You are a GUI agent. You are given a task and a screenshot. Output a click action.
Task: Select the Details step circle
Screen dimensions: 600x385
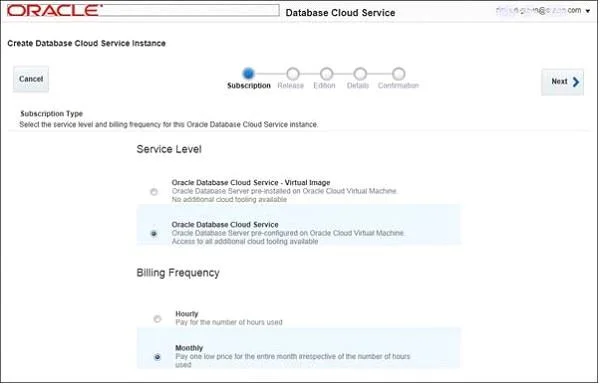click(360, 73)
